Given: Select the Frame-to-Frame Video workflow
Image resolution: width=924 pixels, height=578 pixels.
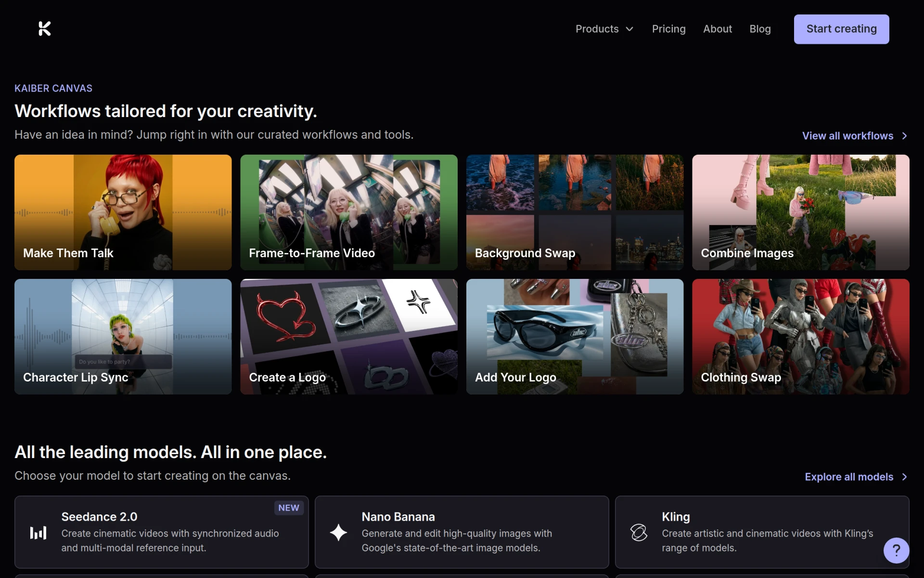Looking at the screenshot, I should pyautogui.click(x=349, y=212).
